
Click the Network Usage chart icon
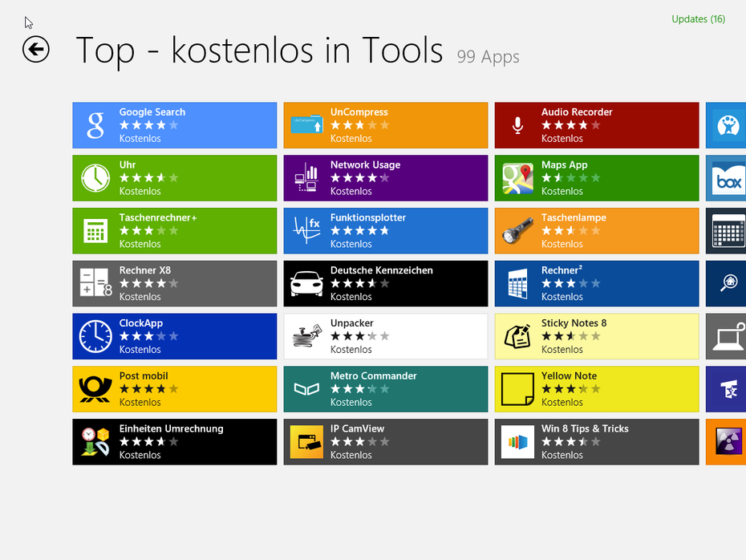click(307, 178)
